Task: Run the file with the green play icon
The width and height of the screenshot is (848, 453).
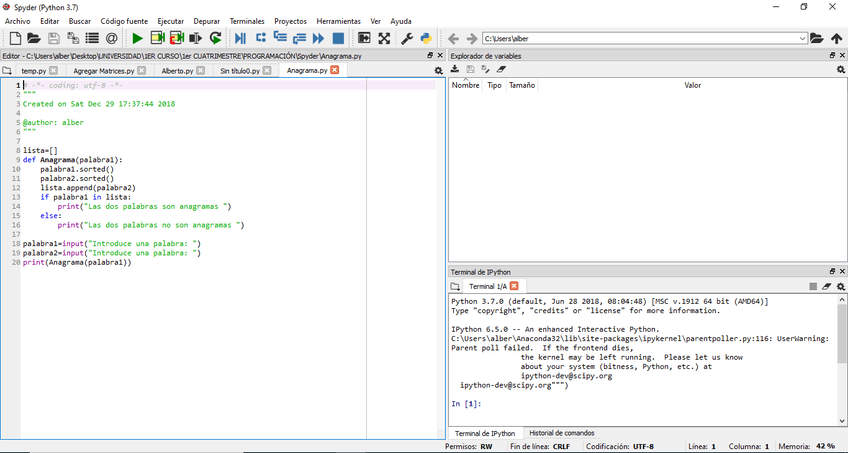Action: point(137,39)
